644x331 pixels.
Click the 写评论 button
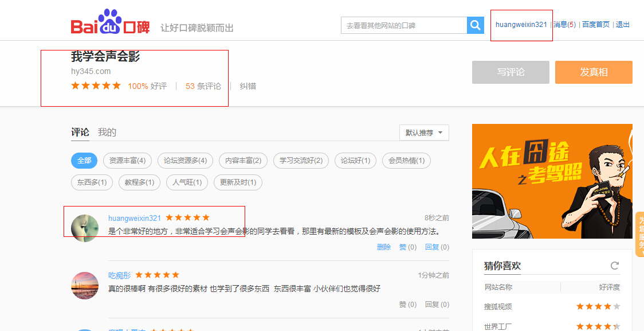(x=511, y=72)
